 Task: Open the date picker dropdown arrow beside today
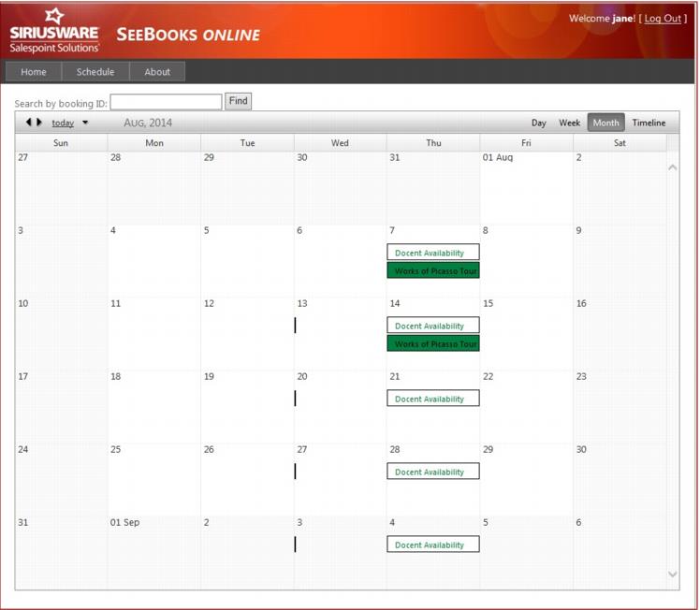85,123
